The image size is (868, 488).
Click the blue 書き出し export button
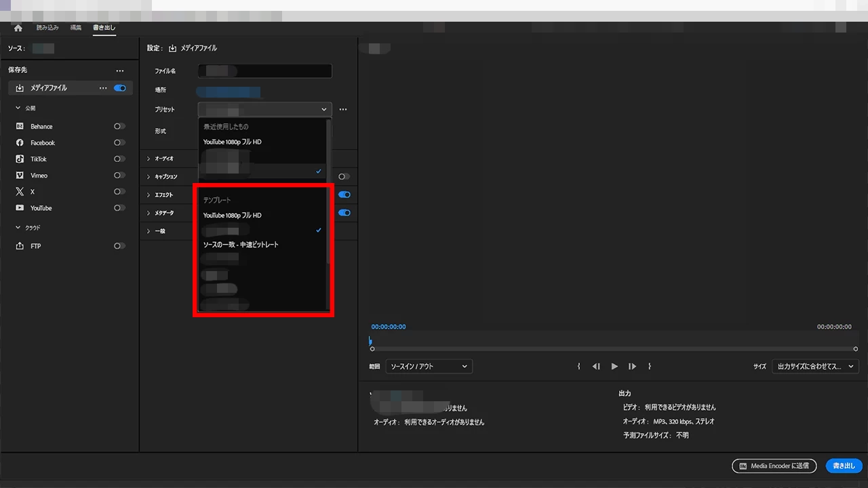click(x=844, y=466)
